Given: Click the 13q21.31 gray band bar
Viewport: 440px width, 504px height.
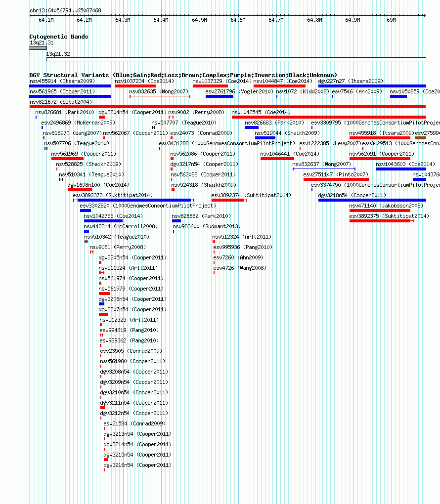Looking at the screenshot, I should click(x=38, y=48).
